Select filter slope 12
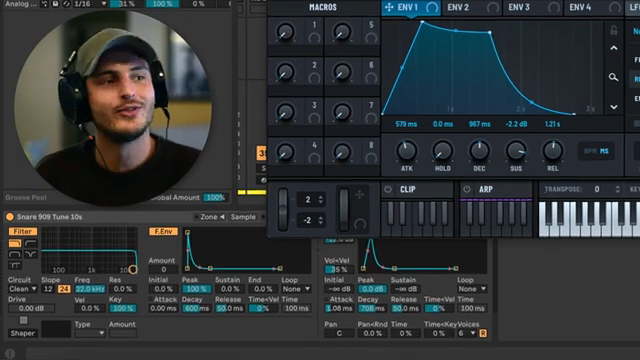 48,289
